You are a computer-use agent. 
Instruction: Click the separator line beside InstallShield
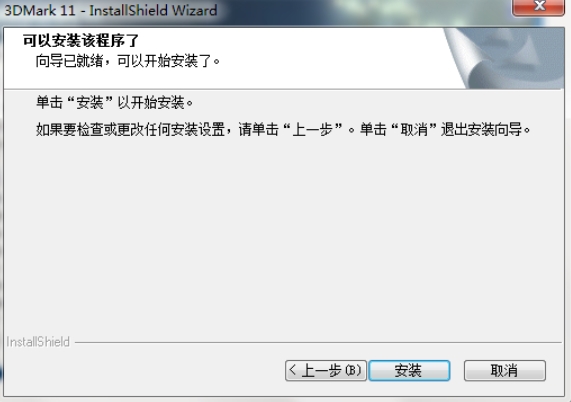318,342
